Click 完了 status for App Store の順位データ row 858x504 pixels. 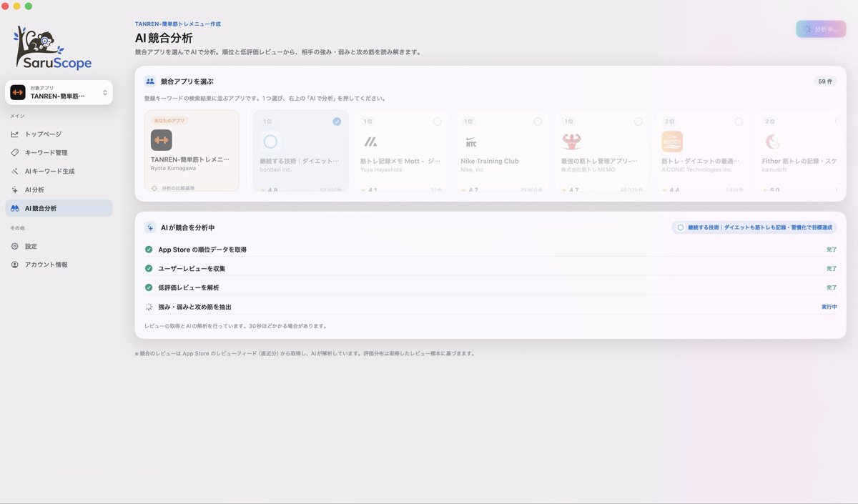coord(832,249)
